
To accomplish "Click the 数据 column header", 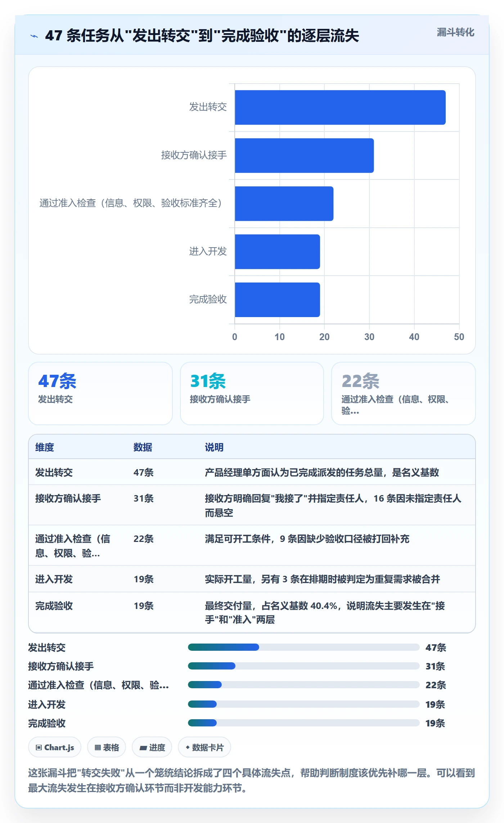I will (143, 447).
